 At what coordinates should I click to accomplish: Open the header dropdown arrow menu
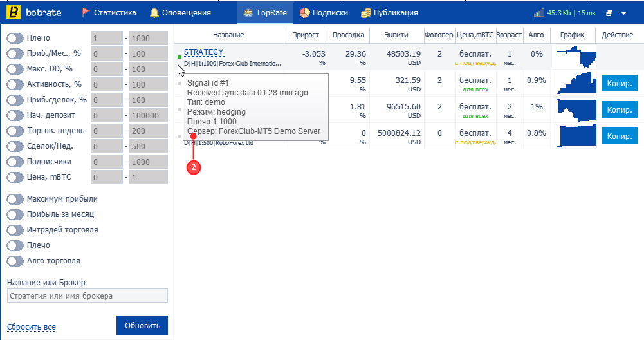coord(623,13)
